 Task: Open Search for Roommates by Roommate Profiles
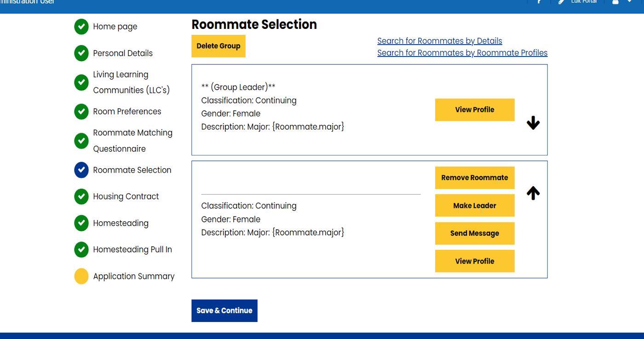point(462,53)
